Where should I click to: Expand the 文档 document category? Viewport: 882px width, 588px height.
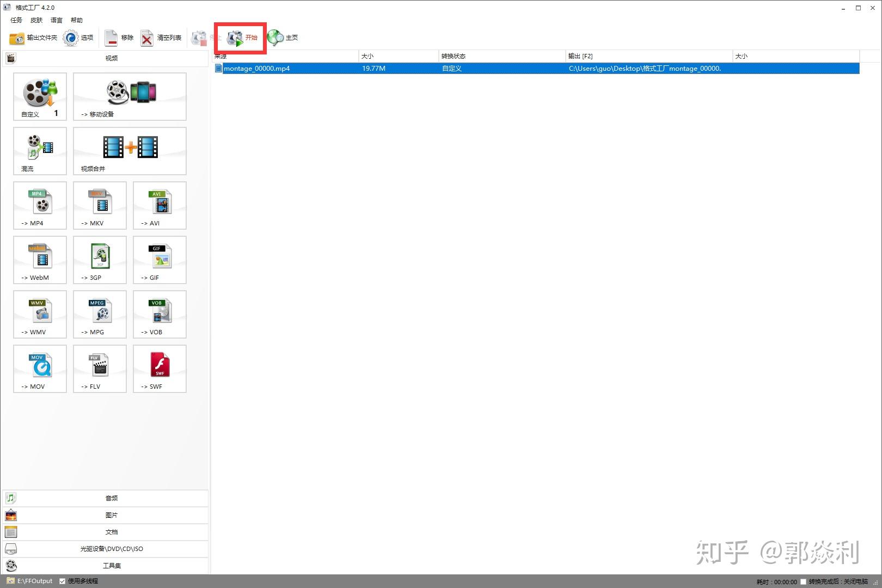tap(106, 532)
